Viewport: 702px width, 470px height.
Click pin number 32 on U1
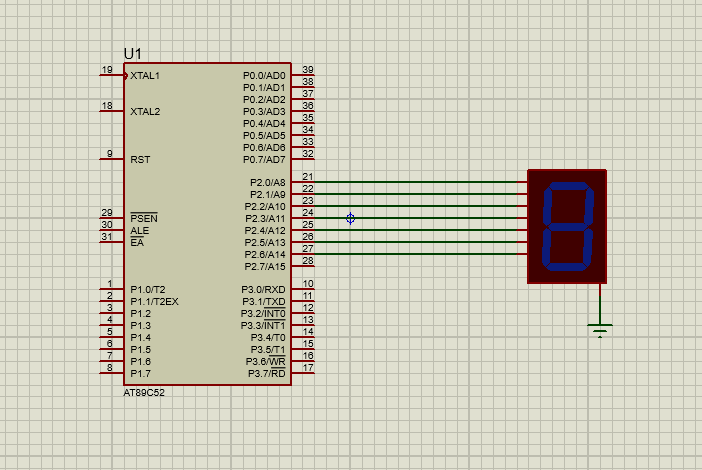308,154
